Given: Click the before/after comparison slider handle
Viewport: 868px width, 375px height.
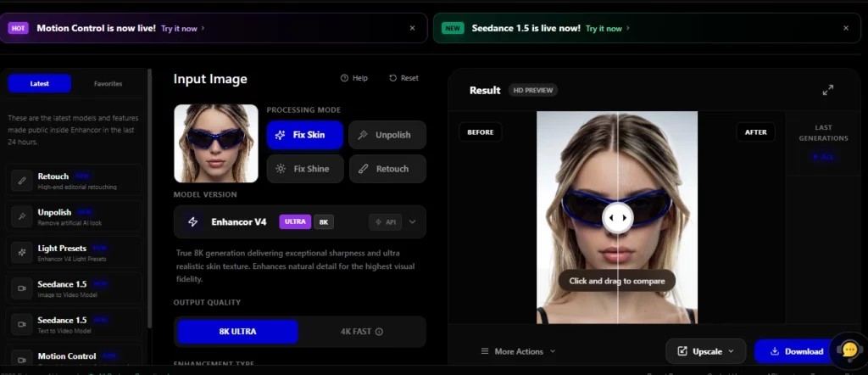Looking at the screenshot, I should click(x=616, y=217).
